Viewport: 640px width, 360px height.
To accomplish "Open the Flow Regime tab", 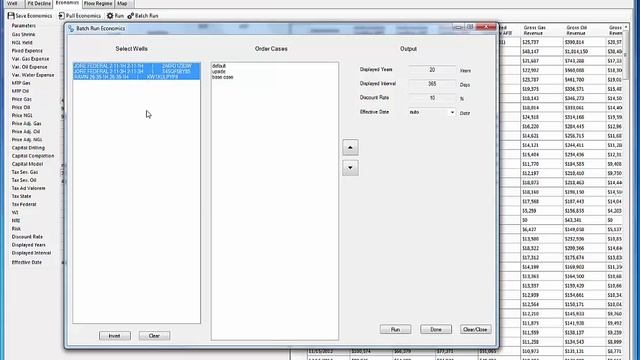I will click(x=98, y=3).
